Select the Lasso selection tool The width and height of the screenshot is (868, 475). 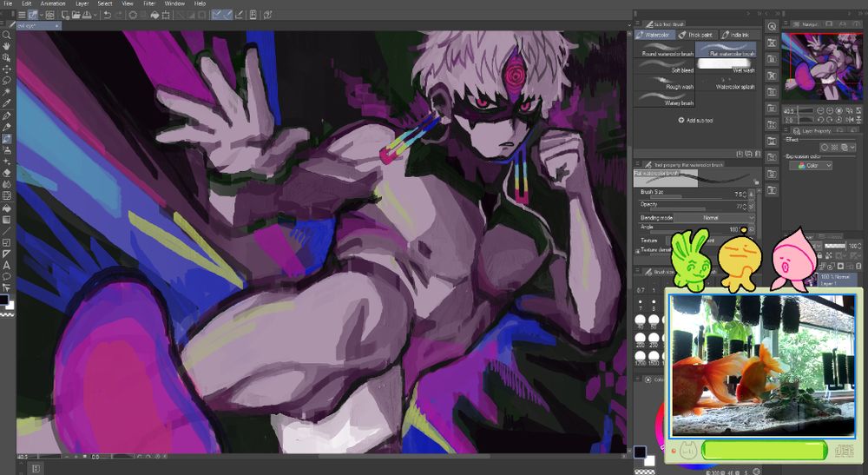point(7,80)
